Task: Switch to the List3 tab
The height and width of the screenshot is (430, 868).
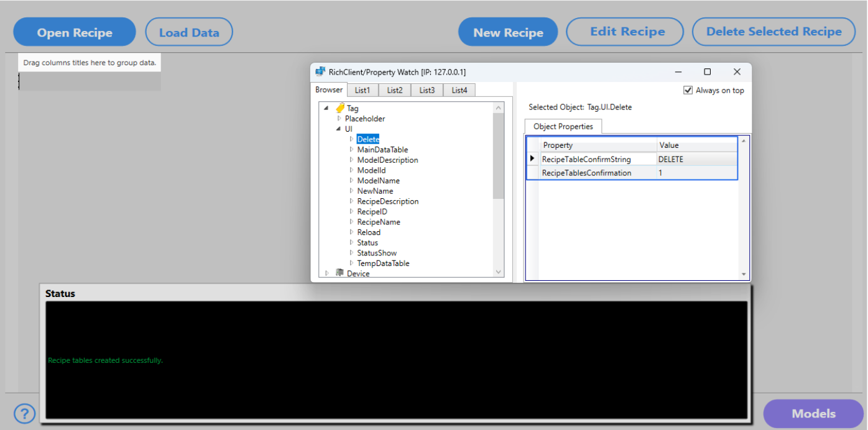Action: [x=427, y=90]
